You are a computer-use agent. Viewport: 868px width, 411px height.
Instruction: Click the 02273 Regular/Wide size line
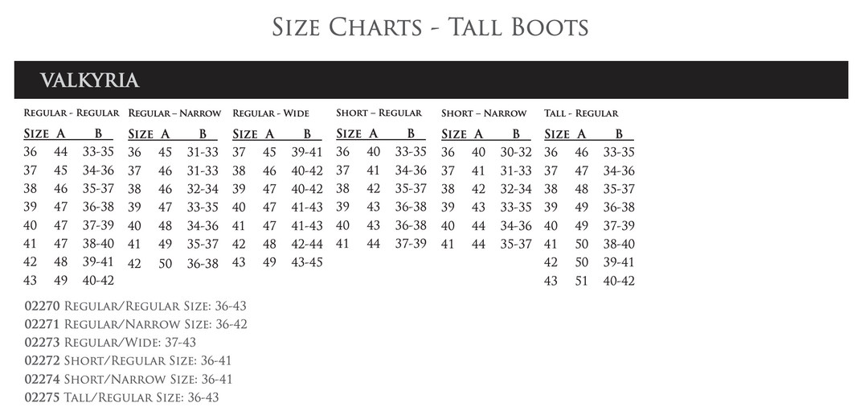click(110, 342)
